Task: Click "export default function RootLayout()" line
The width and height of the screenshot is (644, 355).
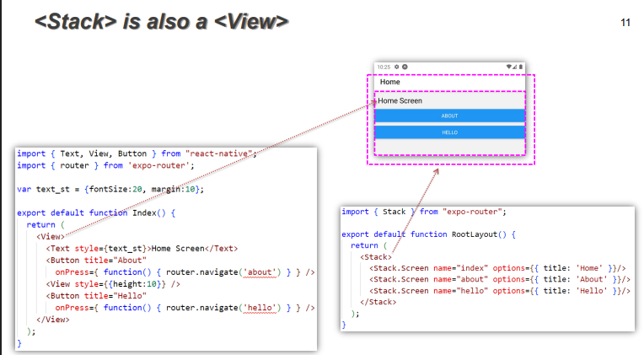Action: (428, 234)
